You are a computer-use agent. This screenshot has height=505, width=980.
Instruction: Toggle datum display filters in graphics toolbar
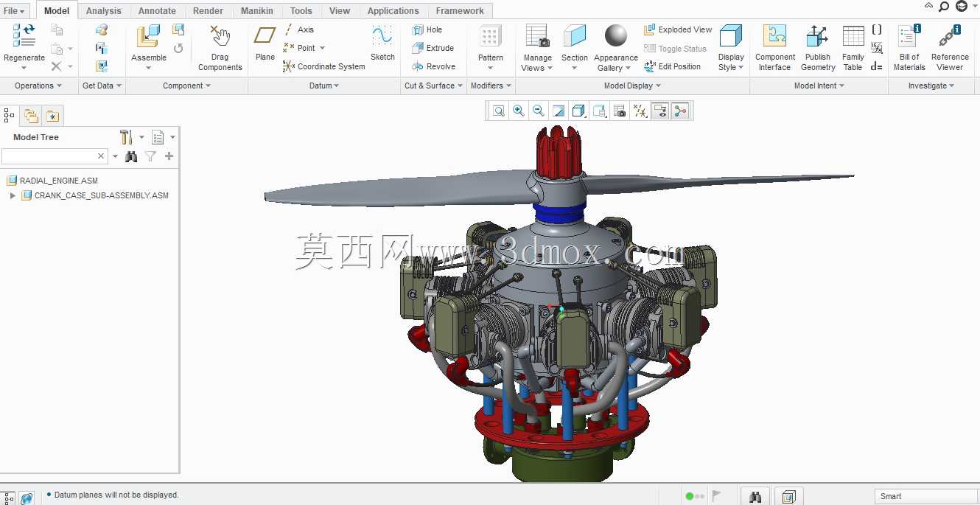pos(640,111)
